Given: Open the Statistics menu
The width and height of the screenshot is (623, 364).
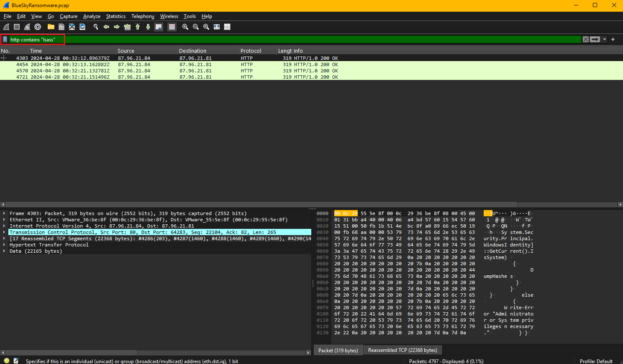Looking at the screenshot, I should (115, 16).
